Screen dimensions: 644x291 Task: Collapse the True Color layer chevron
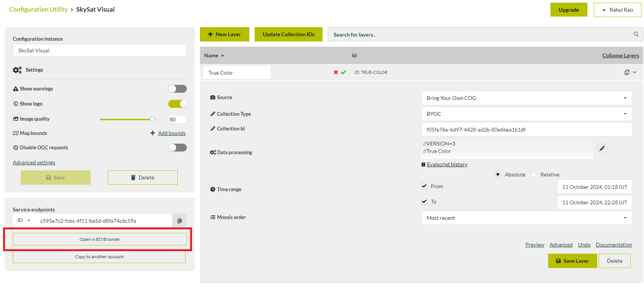635,72
